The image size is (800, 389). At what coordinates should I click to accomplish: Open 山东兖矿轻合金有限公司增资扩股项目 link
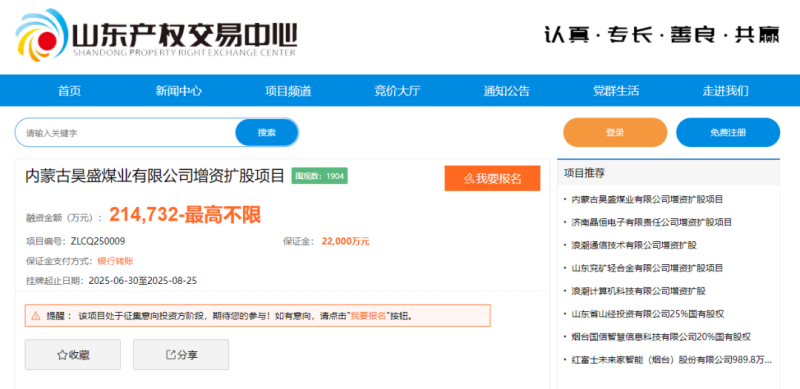(x=647, y=268)
